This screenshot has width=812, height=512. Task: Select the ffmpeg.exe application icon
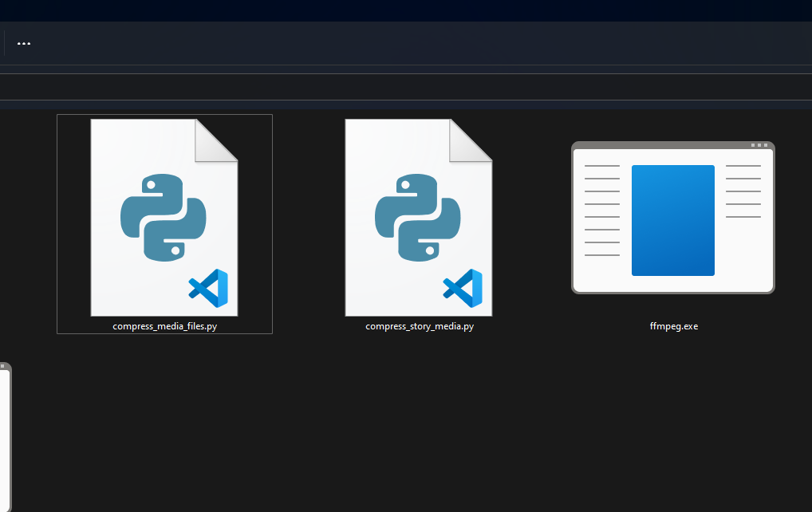tap(672, 218)
